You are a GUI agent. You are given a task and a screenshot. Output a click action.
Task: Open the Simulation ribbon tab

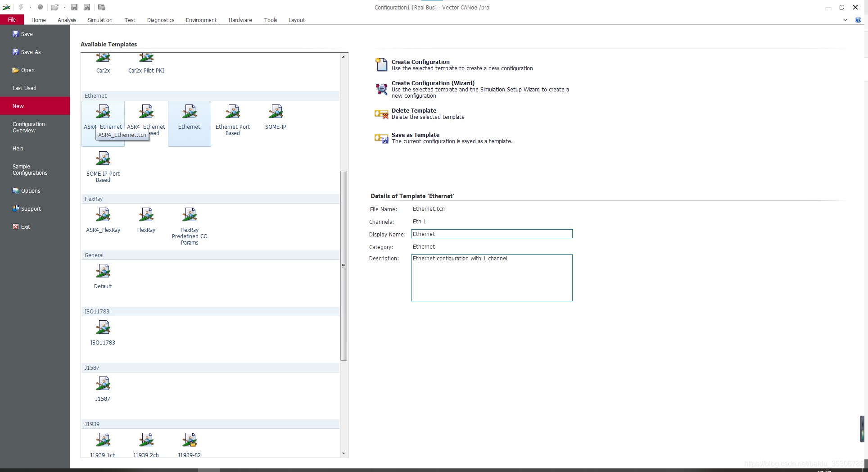click(x=100, y=20)
